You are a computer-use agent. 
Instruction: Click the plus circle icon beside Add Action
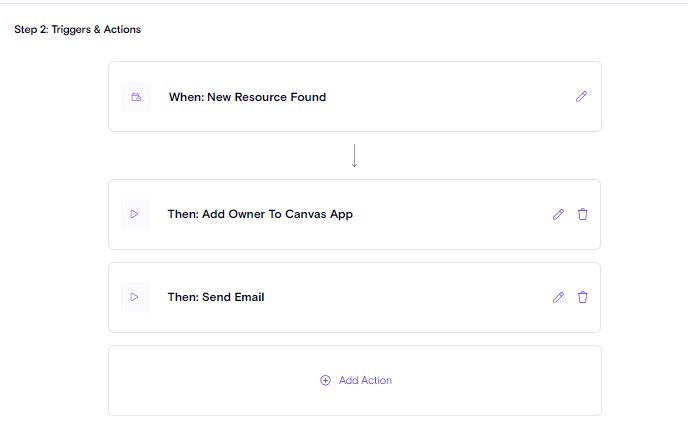coord(325,380)
